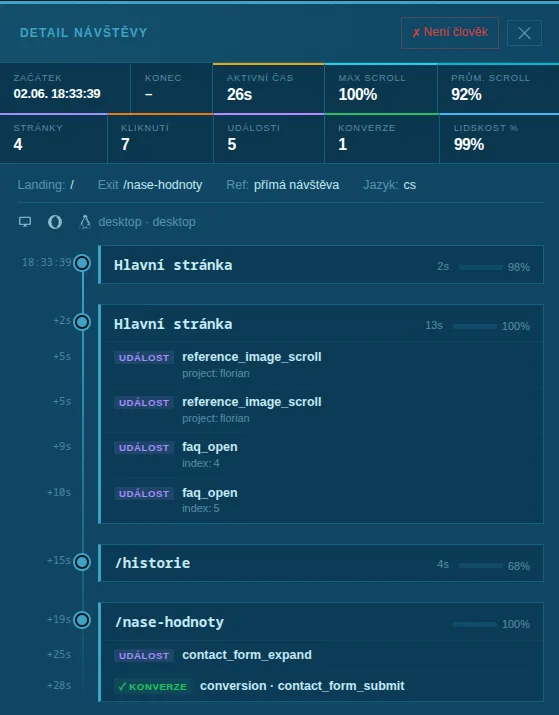This screenshot has width=559, height=715.
Task: Open the first 'Hlavní stránka' entry (2s)
Action: tap(321, 265)
